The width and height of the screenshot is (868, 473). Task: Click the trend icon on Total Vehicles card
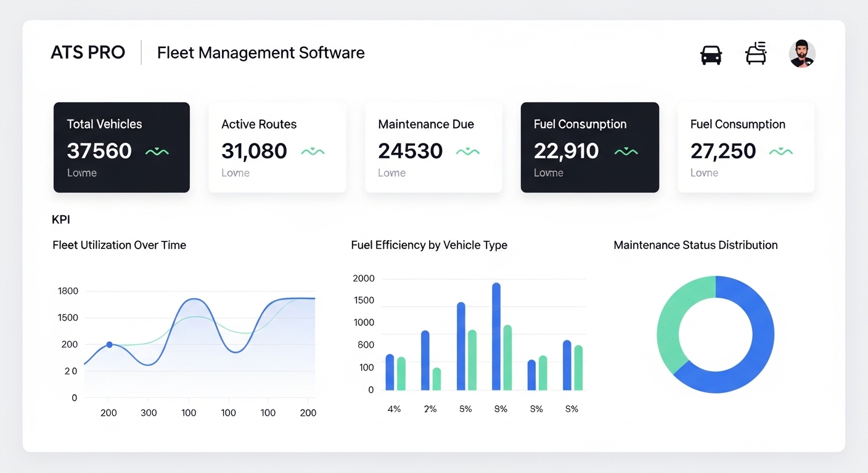(157, 152)
